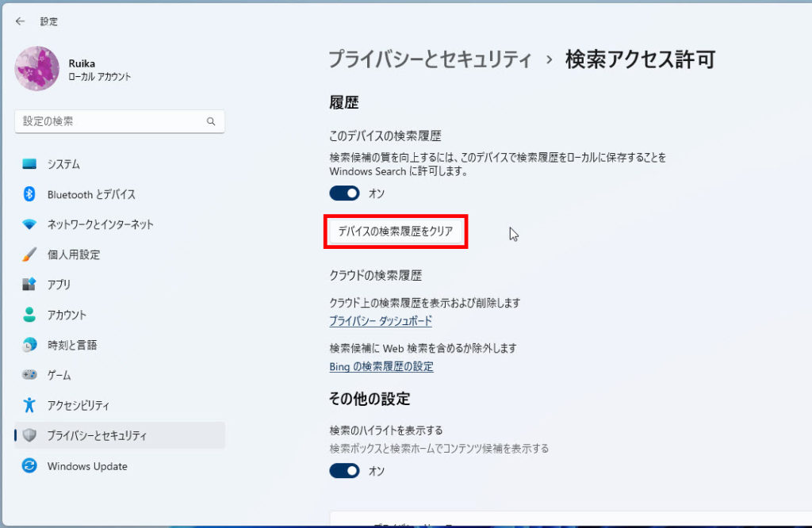The height and width of the screenshot is (528, 812).
Task: Open the プライバシー ダッシュボード link
Action: 381,321
